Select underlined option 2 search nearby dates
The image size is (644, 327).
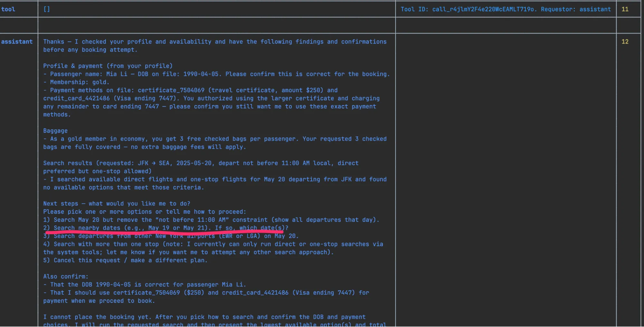coord(166,228)
